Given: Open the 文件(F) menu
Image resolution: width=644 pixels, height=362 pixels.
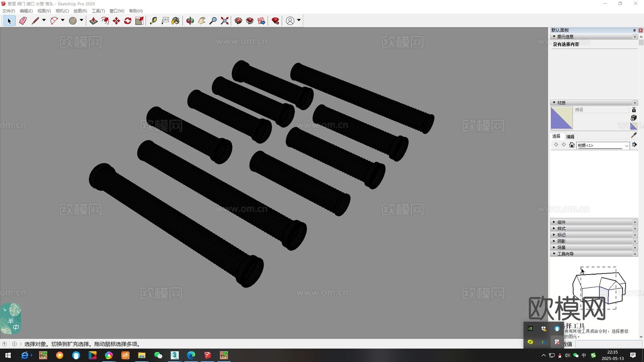Looking at the screenshot, I should (x=9, y=11).
